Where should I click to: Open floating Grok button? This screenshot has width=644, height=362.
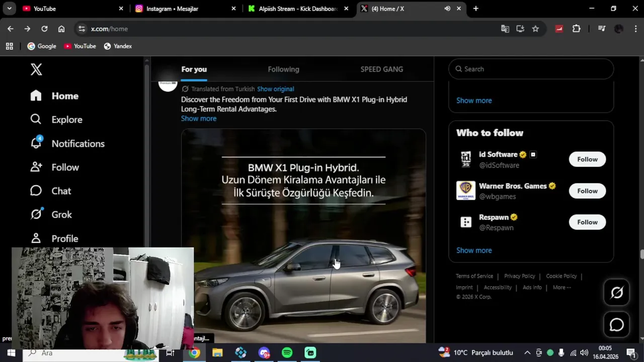click(x=617, y=293)
